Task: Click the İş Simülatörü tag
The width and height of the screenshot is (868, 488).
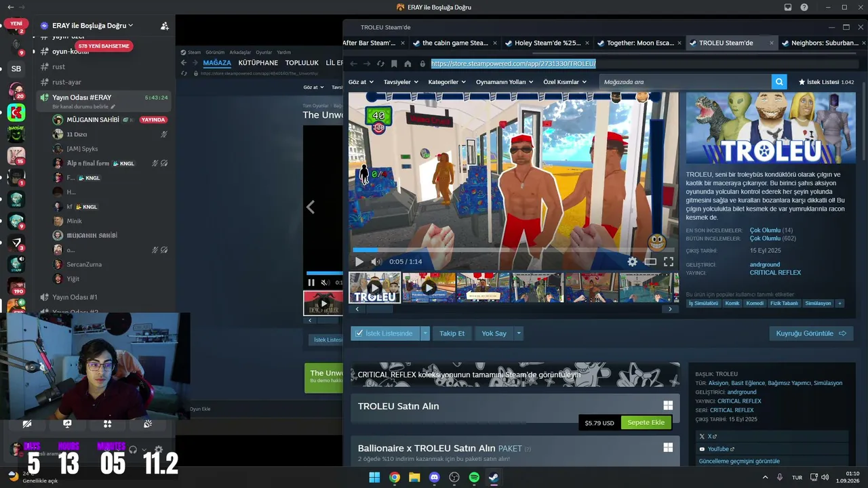Action: (x=703, y=304)
